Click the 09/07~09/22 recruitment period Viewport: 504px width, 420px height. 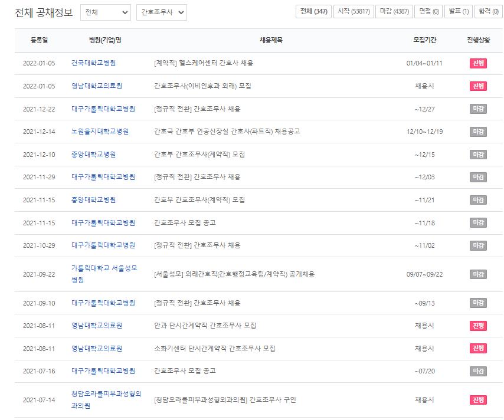point(424,274)
